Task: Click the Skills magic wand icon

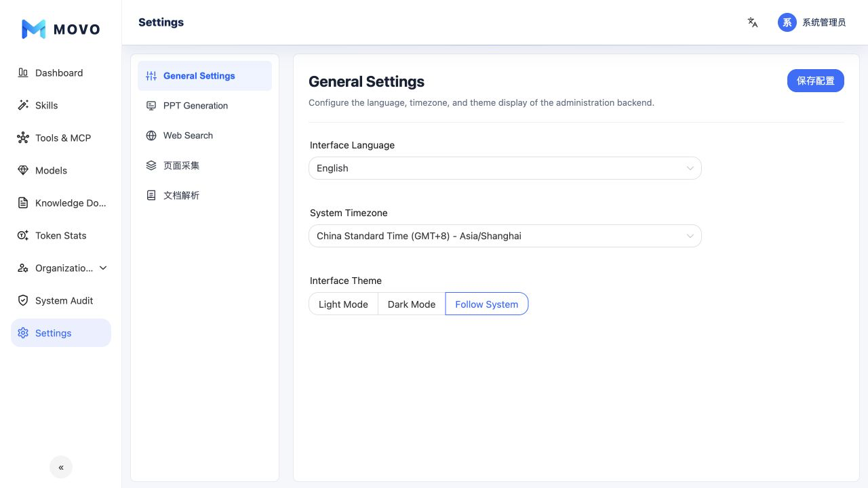Action: (23, 105)
